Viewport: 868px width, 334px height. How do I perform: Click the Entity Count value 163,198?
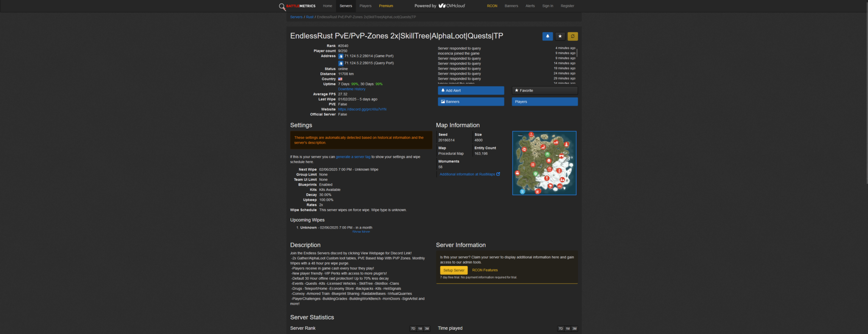(481, 154)
